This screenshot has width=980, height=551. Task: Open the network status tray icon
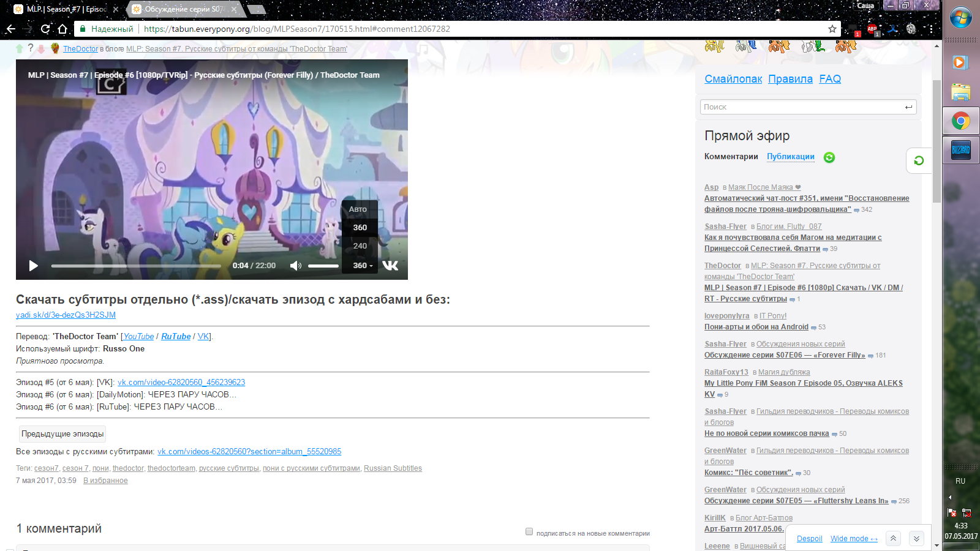click(967, 512)
